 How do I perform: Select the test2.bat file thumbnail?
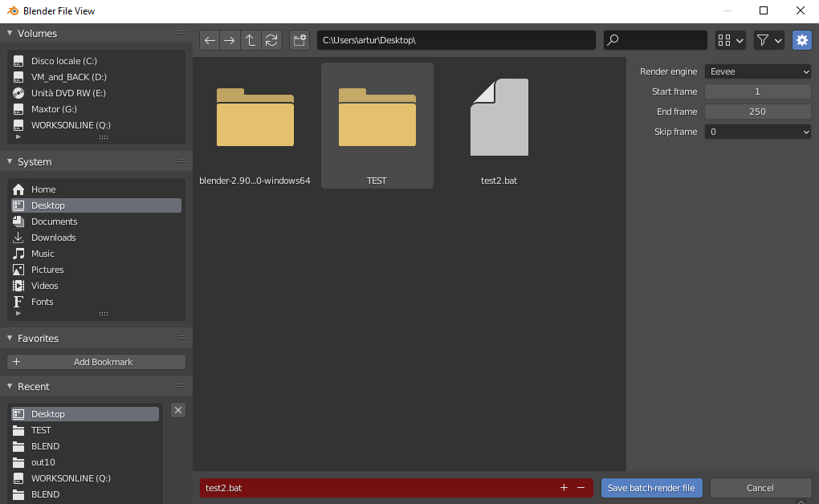499,125
